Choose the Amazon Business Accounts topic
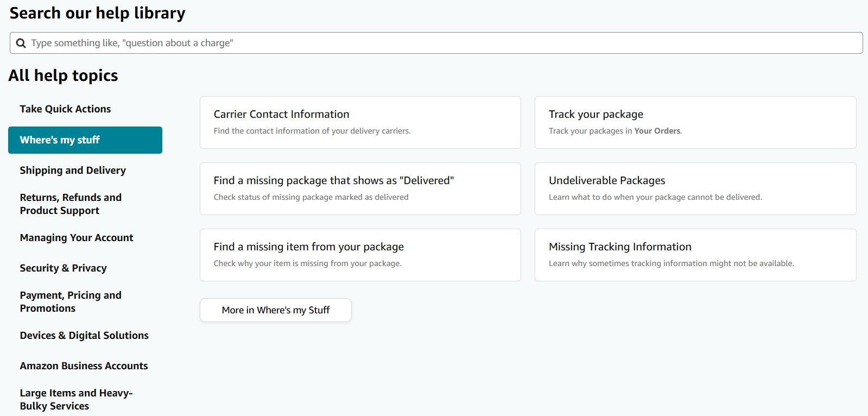This screenshot has width=868, height=416. 84,366
